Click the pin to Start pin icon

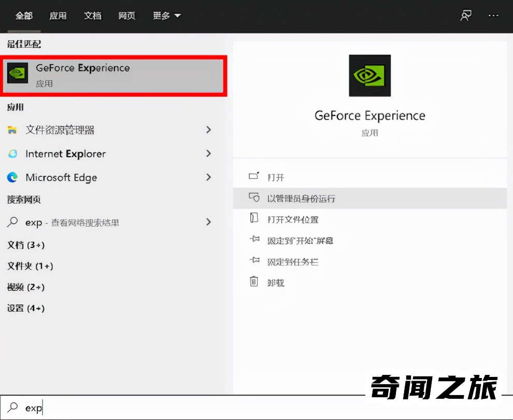pos(254,239)
